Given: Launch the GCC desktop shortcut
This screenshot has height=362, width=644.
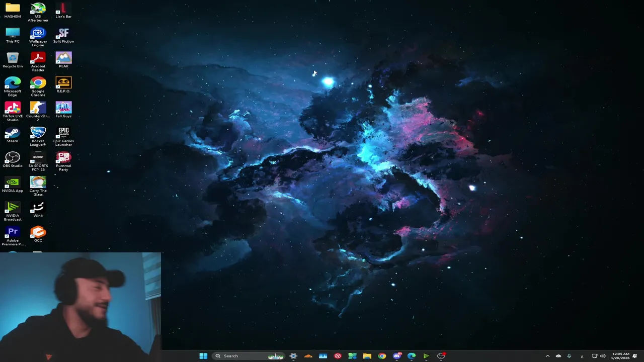Looking at the screenshot, I should [x=38, y=234].
